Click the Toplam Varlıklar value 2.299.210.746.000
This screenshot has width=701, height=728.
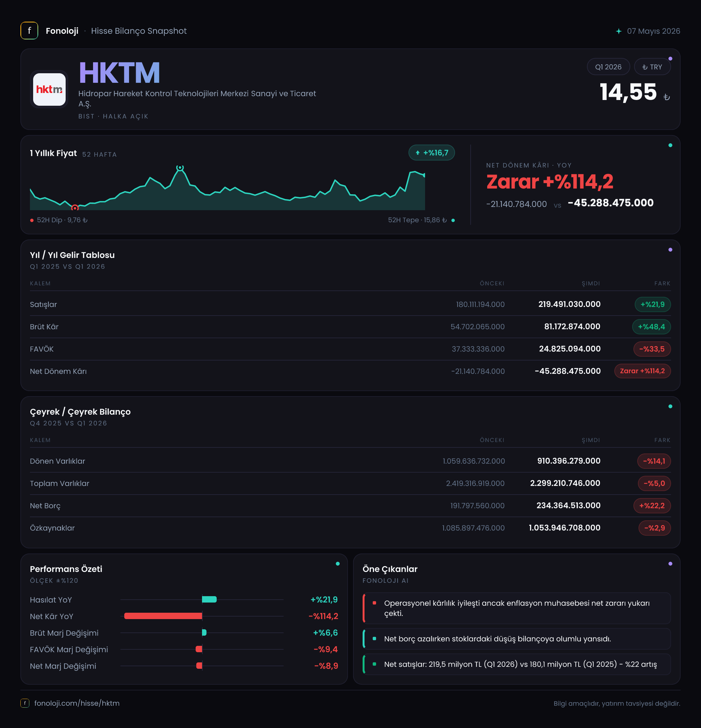point(565,483)
